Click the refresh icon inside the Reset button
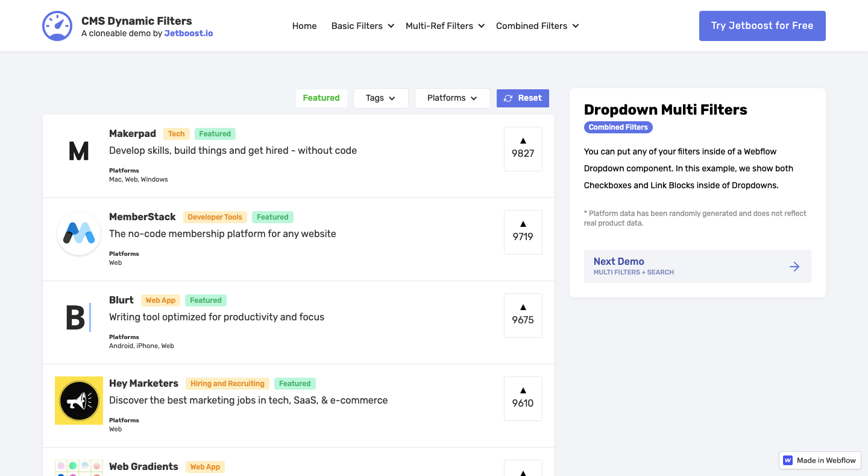This screenshot has height=476, width=868. tap(508, 98)
